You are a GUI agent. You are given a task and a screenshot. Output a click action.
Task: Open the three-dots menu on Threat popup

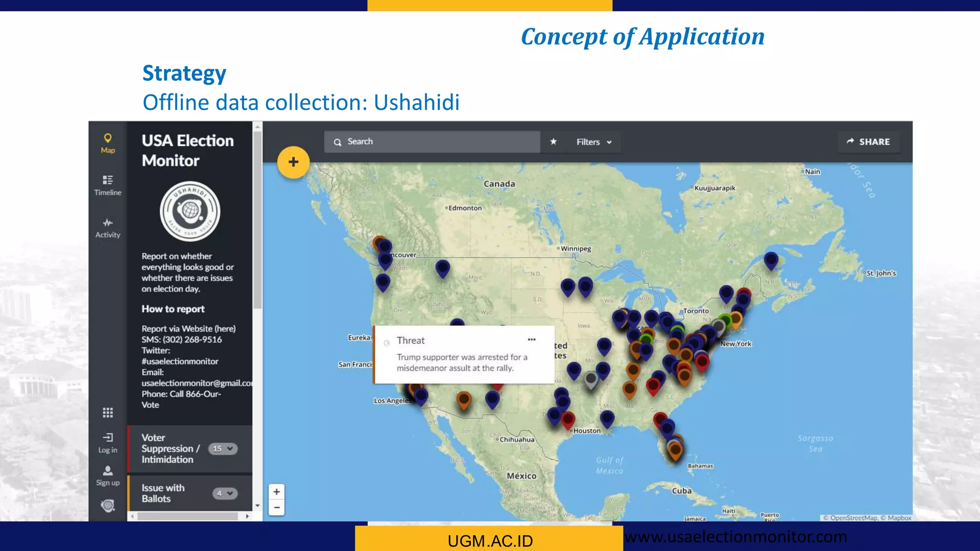[x=532, y=340]
